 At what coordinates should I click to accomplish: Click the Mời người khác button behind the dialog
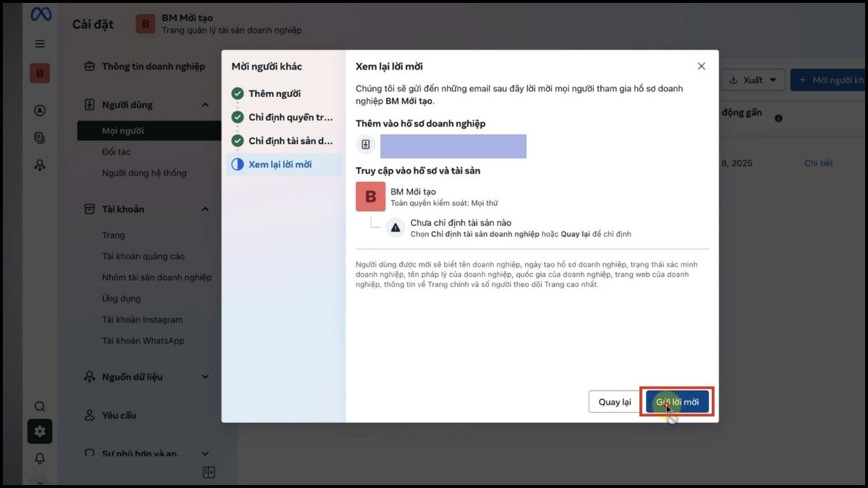point(829,80)
